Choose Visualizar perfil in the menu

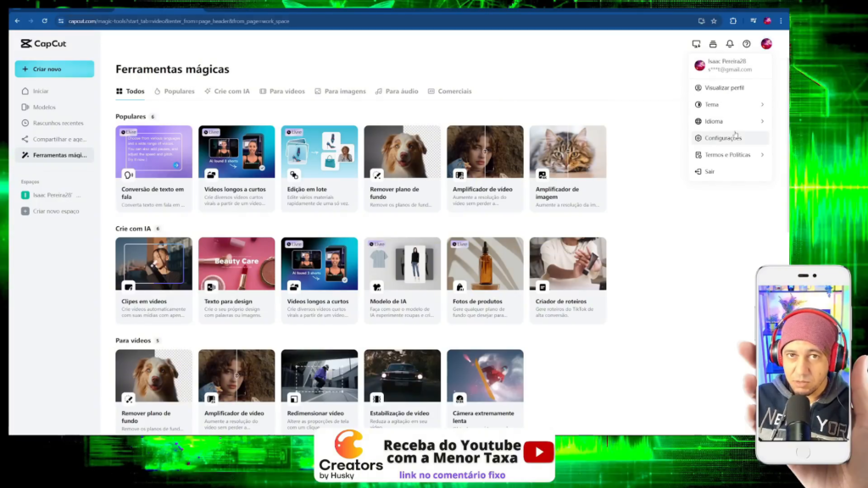coord(724,88)
